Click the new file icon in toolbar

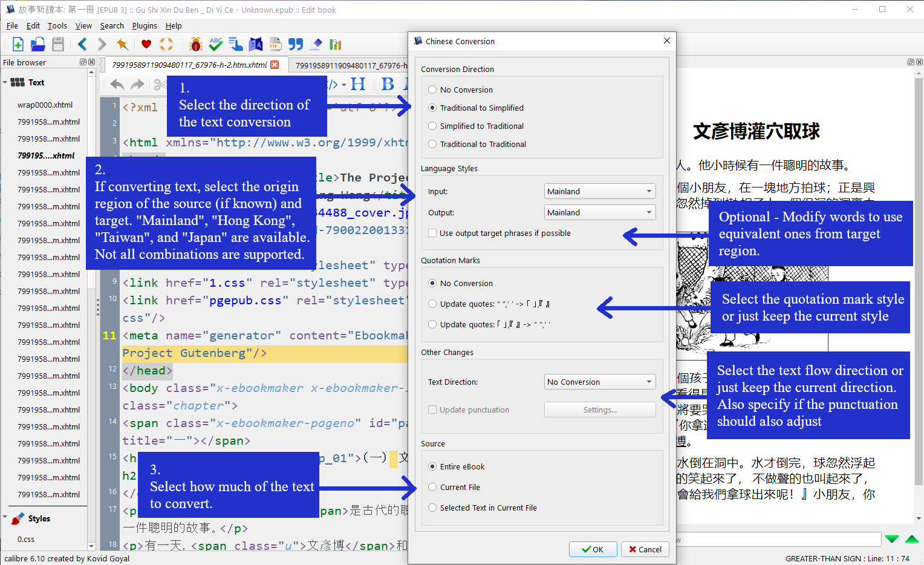point(18,44)
